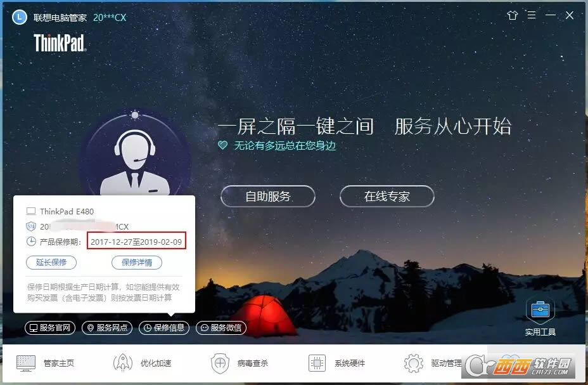This screenshot has width=588, height=385.
Task: Click the laptop icon beside ThinkPad E480
Action: (31, 211)
